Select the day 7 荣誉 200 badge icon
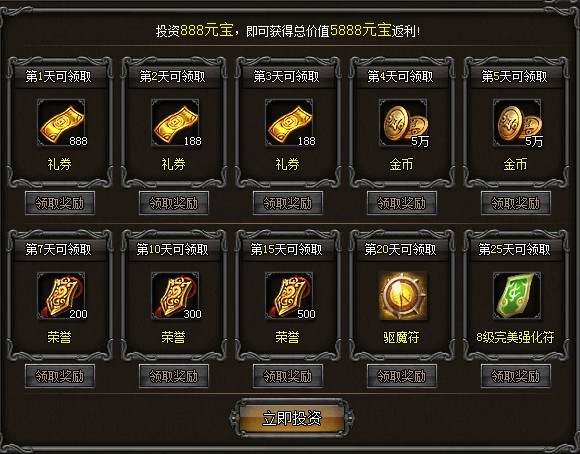Screen dimensions: 580x454 click(61, 296)
